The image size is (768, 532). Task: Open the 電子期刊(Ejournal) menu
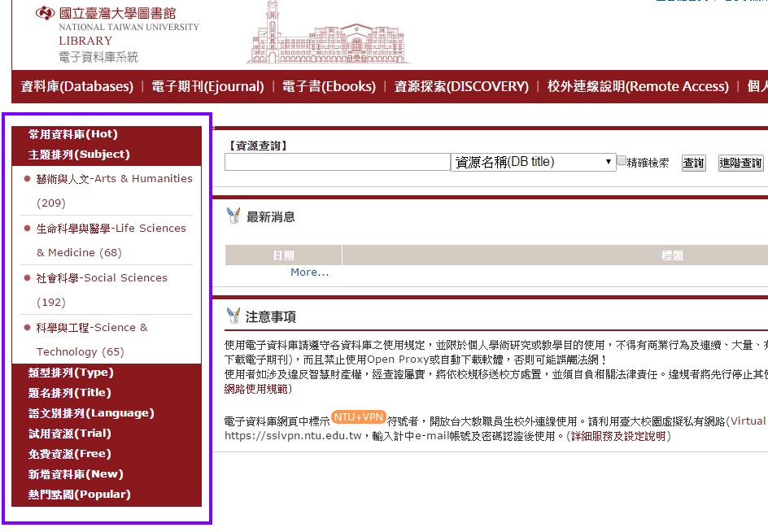[x=207, y=87]
